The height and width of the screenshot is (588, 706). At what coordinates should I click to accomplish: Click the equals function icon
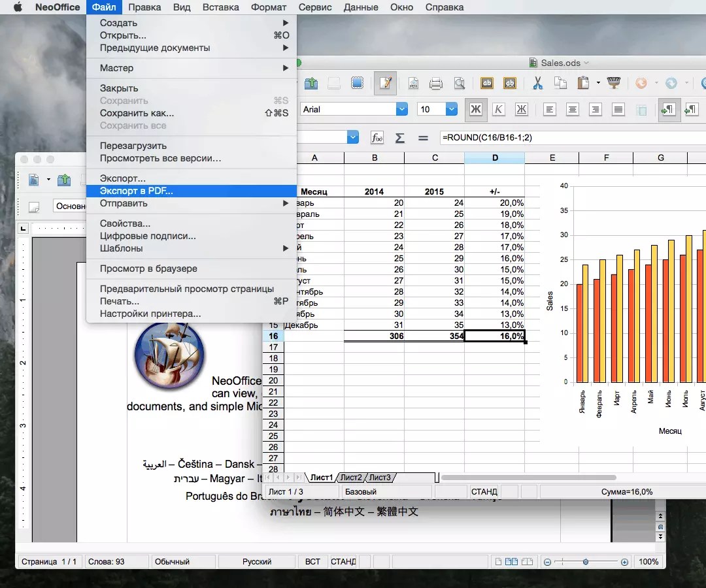coord(423,138)
